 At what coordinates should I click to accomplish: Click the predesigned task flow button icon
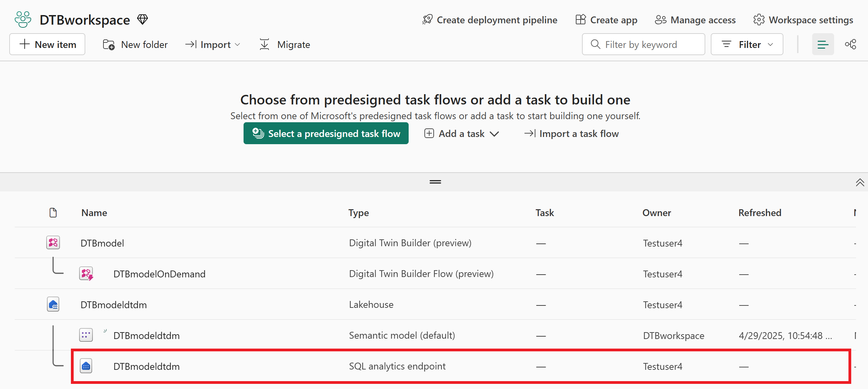tap(258, 133)
